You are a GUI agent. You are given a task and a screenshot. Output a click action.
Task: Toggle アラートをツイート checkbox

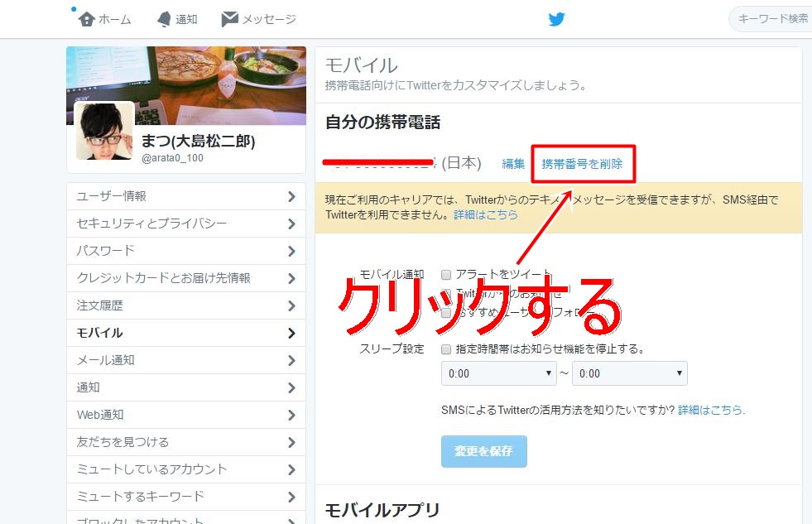tap(446, 275)
